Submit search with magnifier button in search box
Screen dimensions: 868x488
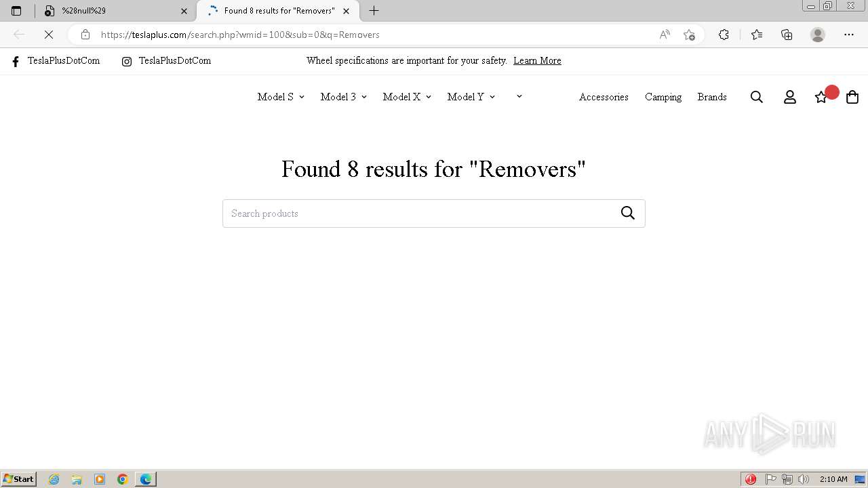coord(628,213)
